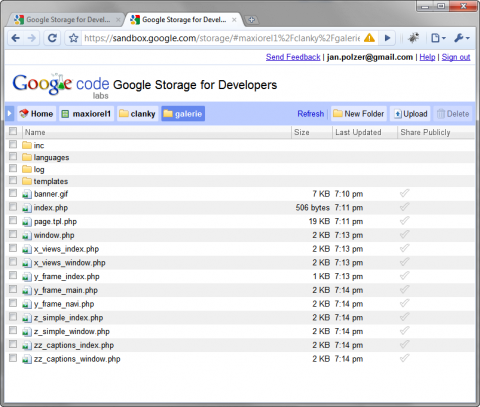The height and width of the screenshot is (407, 480).
Task: Tick the select-all checkbox in header
Action: 13,131
